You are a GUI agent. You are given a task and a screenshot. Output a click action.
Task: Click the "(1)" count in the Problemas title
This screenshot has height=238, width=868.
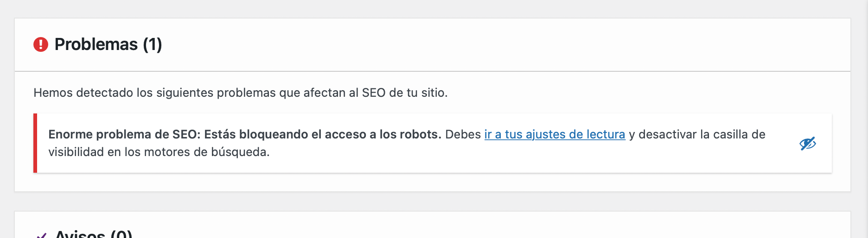pyautogui.click(x=153, y=44)
